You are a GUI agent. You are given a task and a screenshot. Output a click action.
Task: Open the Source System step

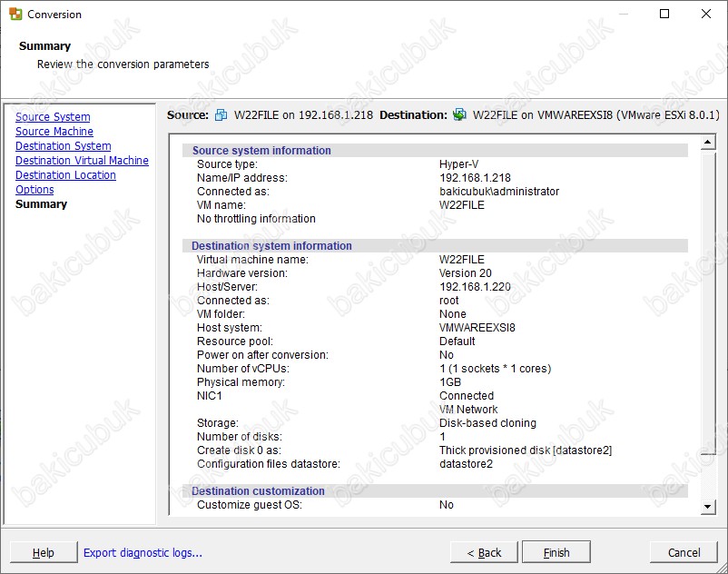53,116
